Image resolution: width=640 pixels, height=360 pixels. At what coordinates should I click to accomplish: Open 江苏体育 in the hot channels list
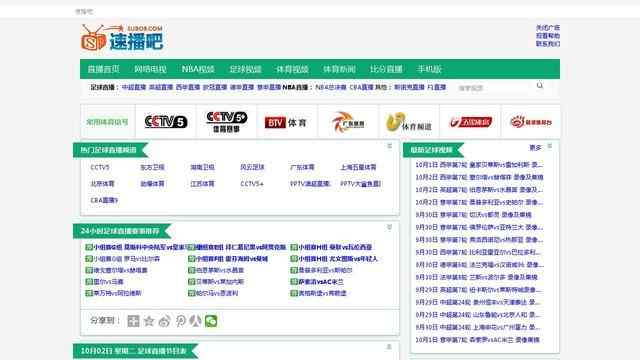tap(202, 184)
